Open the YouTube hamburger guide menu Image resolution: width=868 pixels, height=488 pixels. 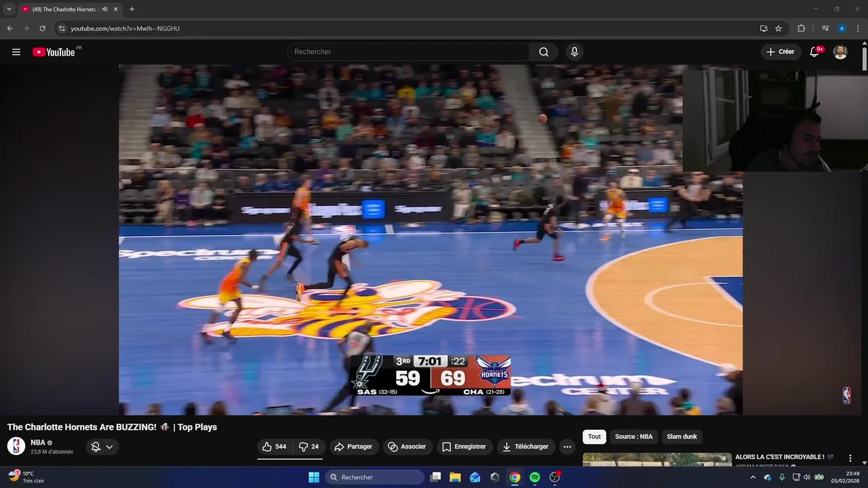coord(16,52)
